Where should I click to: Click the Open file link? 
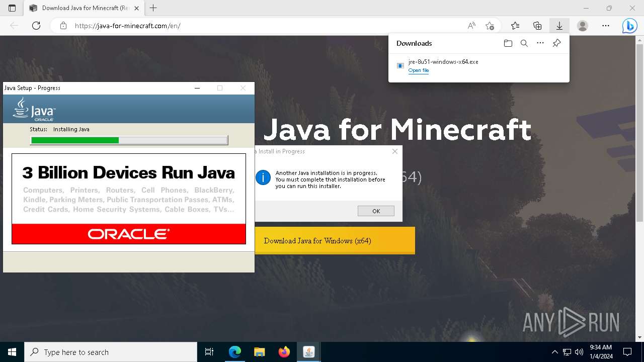(x=419, y=70)
